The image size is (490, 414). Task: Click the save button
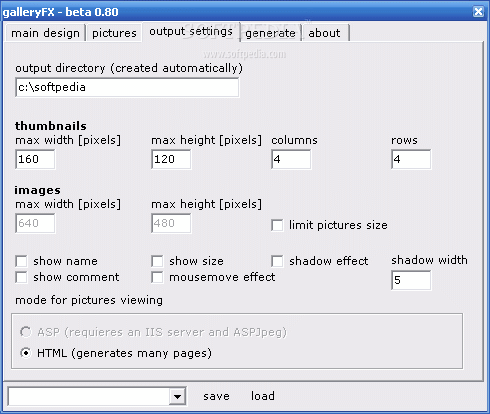pos(216,396)
